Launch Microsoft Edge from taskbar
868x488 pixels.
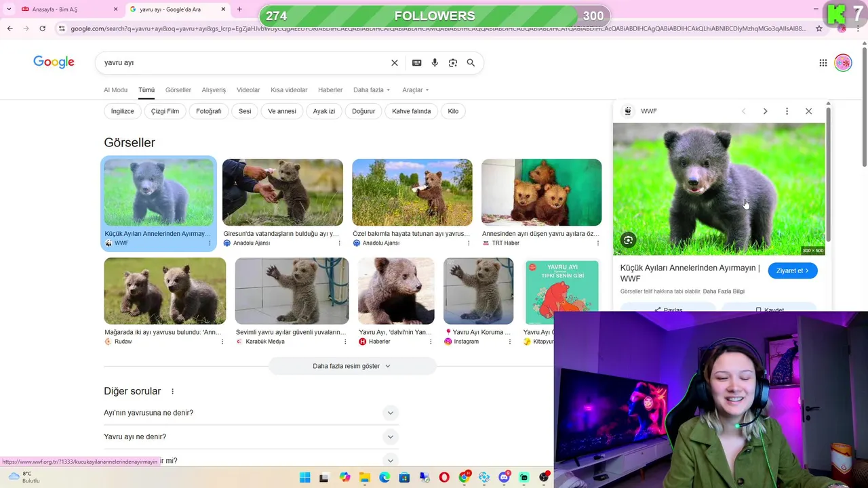384,477
